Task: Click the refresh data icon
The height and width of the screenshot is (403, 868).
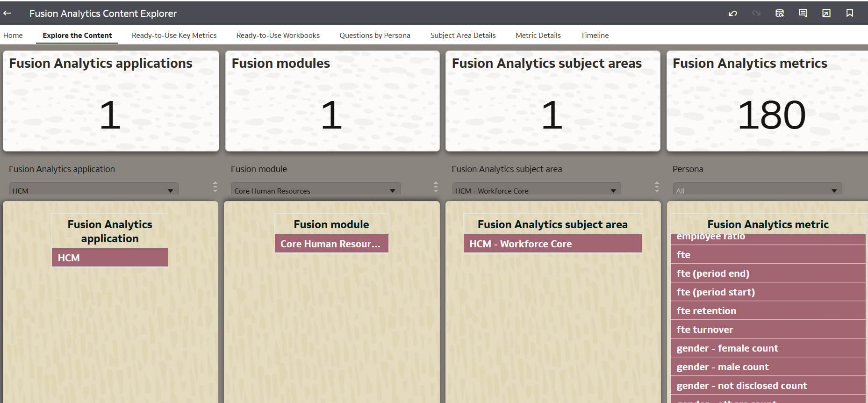Action: pos(780,13)
